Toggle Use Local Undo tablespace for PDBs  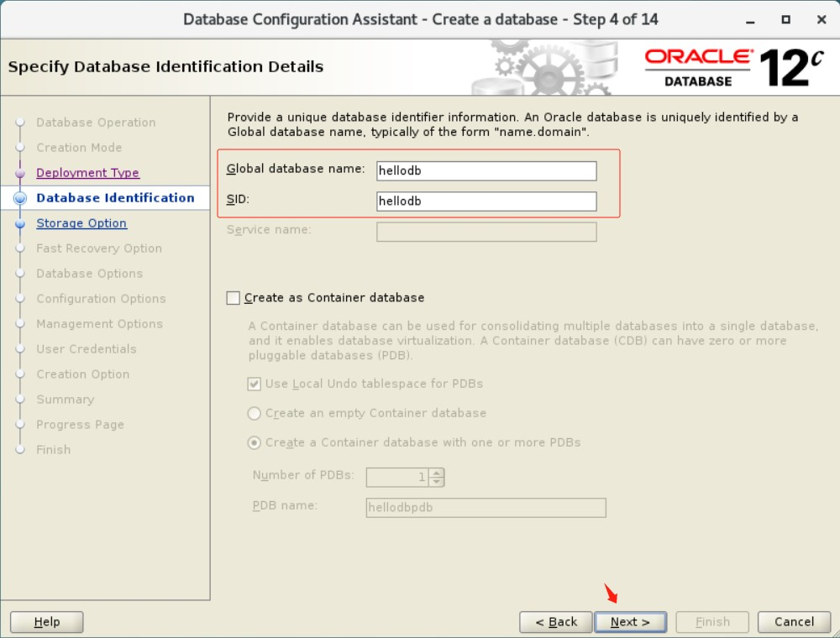pos(254,384)
